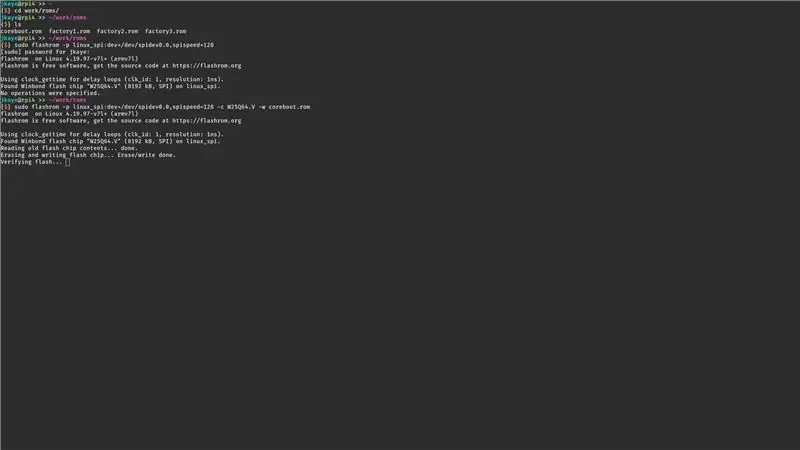
Task: Click the first sudo flashrom command without -c
Action: (x=107, y=45)
